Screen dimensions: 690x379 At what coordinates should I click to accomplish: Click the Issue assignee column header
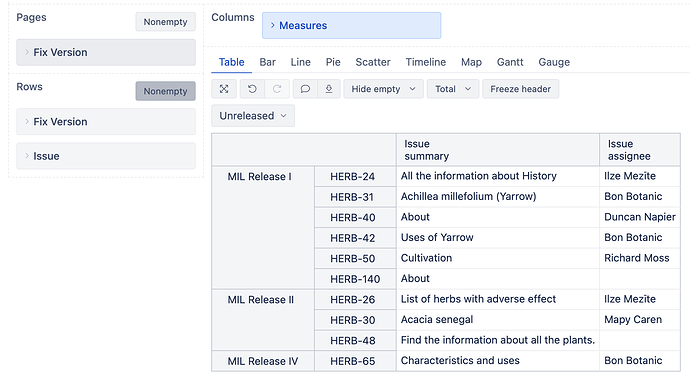(x=640, y=150)
